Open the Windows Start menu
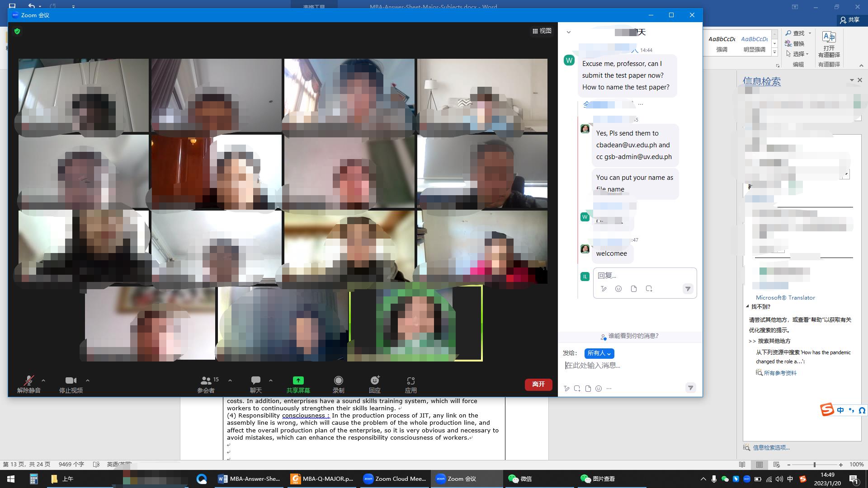This screenshot has width=868, height=488. 11,479
